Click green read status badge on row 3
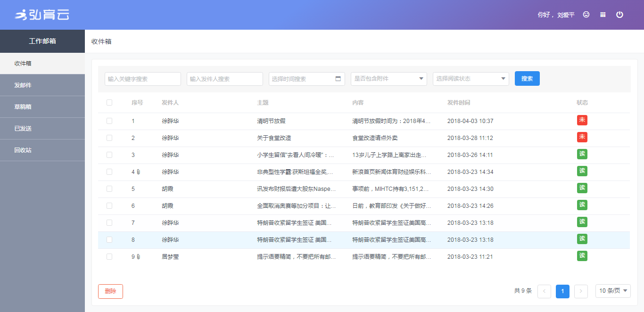Screen dimensions: 644x312 pyautogui.click(x=582, y=154)
